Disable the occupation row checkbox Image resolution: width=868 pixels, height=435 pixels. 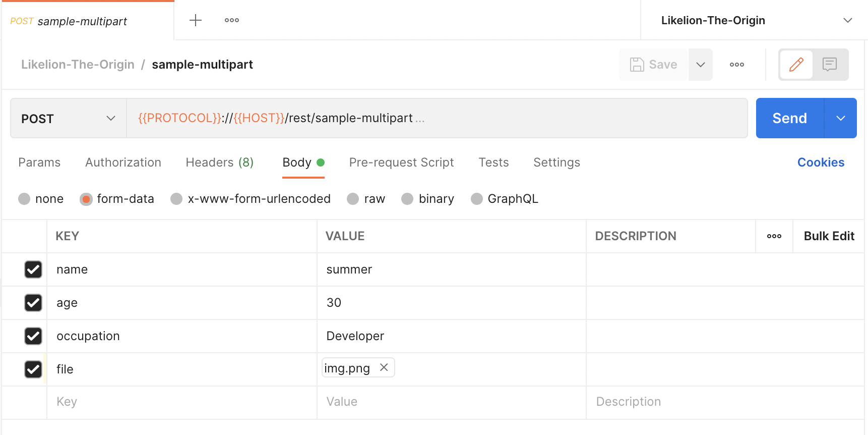click(33, 336)
